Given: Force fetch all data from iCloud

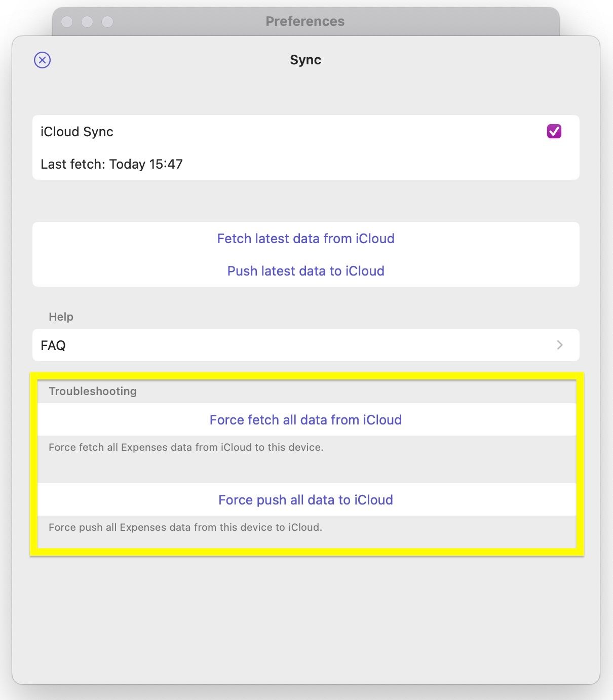Looking at the screenshot, I should (x=305, y=420).
